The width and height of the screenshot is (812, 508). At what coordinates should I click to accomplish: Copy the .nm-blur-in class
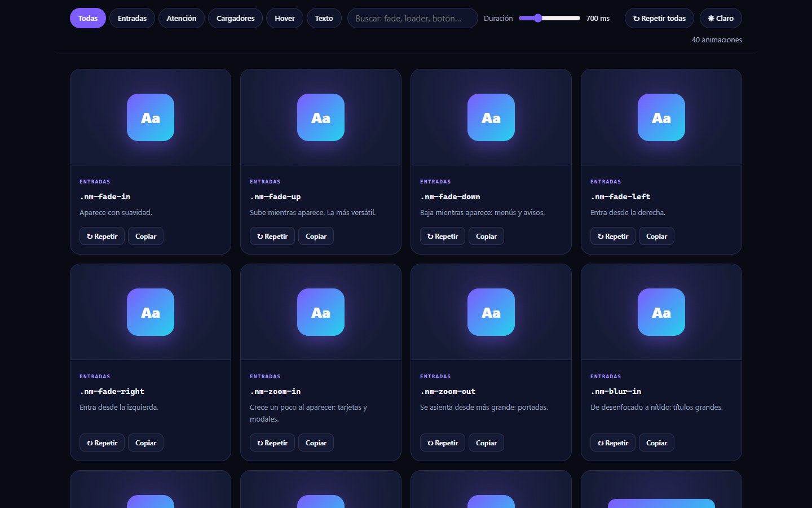point(656,443)
